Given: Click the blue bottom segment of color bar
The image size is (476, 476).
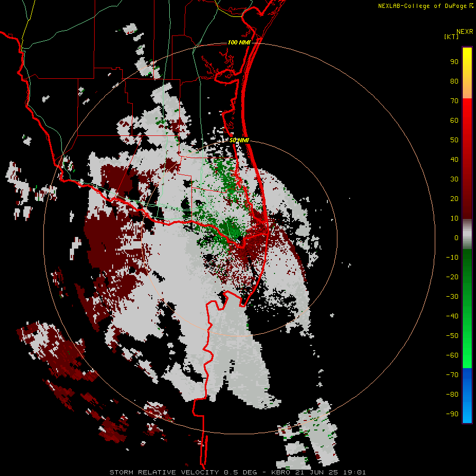Looking at the screenshot, I should [467, 396].
